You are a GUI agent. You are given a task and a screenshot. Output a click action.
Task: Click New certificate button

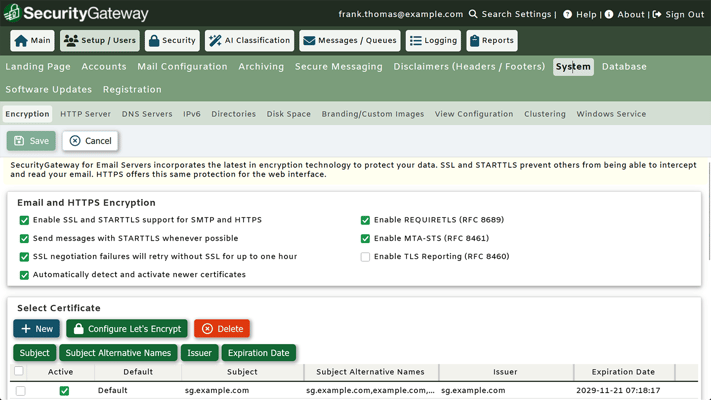pyautogui.click(x=36, y=329)
